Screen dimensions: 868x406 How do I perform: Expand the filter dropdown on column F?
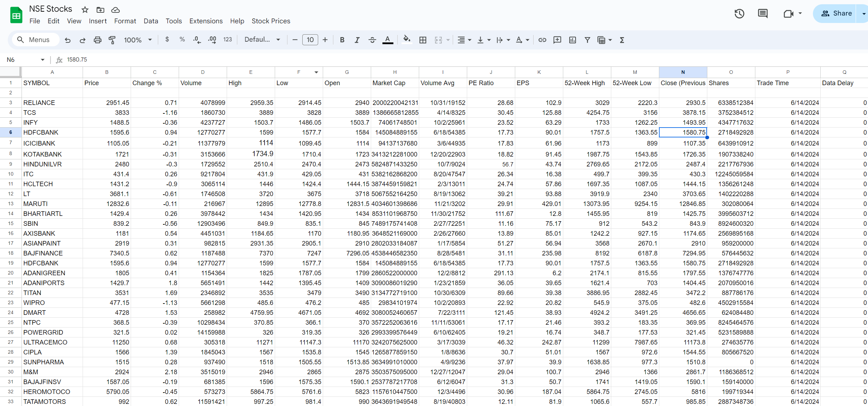pos(316,72)
